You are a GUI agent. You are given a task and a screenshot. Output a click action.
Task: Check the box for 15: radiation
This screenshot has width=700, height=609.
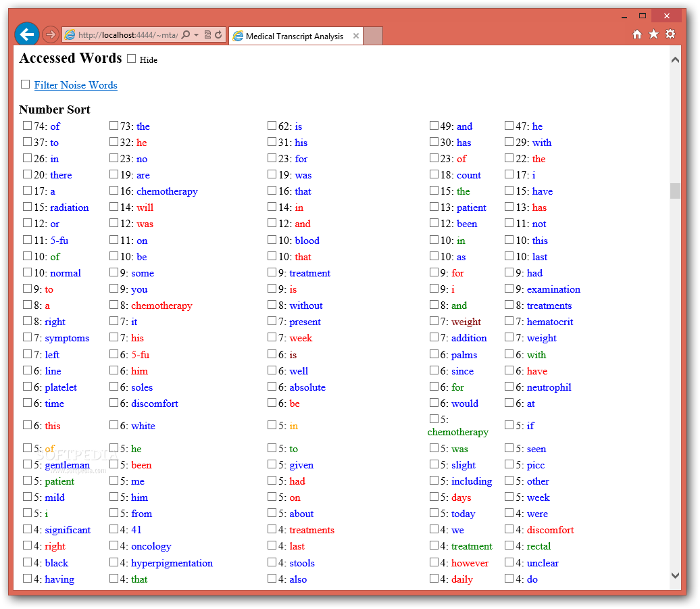[27, 207]
